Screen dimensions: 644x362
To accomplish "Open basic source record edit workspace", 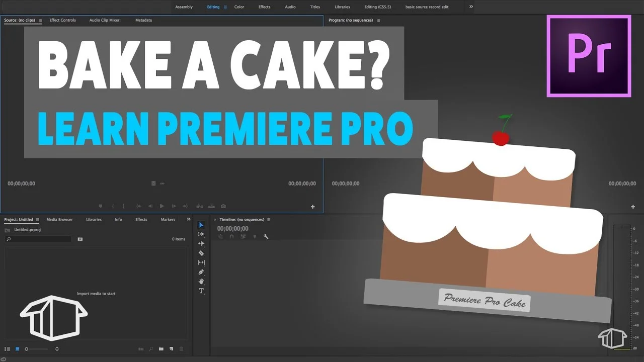I will 427,7.
